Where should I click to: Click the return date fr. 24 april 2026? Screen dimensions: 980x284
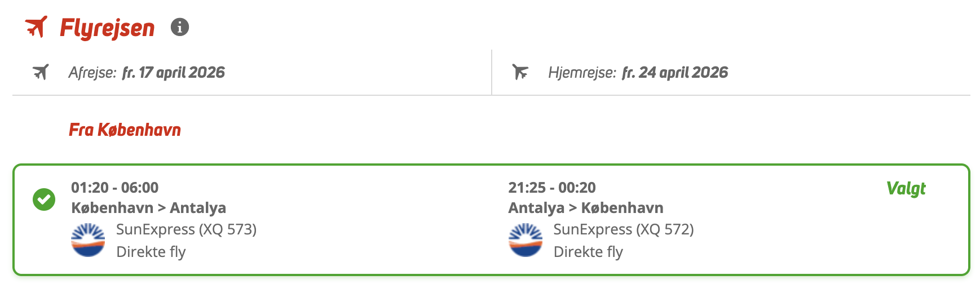(674, 73)
